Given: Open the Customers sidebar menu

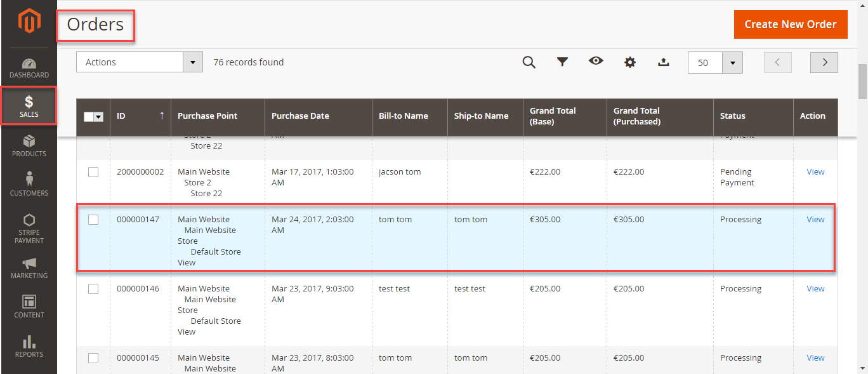Looking at the screenshot, I should pyautogui.click(x=29, y=185).
